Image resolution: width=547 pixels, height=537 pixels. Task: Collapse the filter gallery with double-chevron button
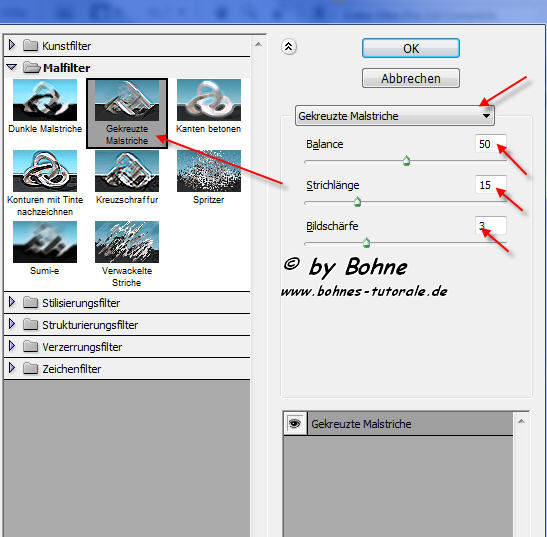tap(289, 46)
